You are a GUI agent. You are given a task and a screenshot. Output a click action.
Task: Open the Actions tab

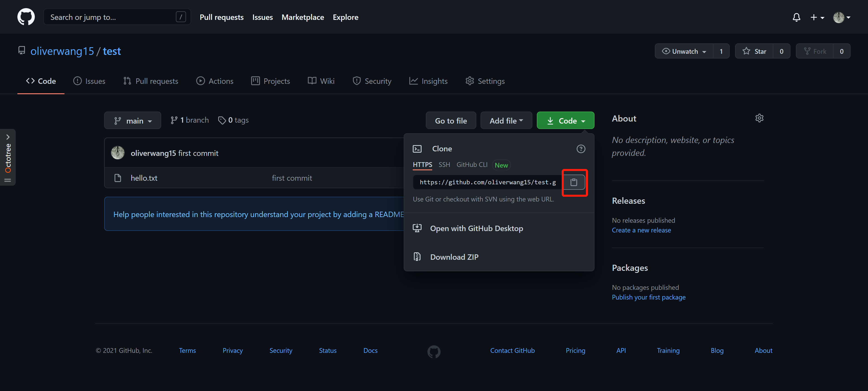[x=215, y=81]
